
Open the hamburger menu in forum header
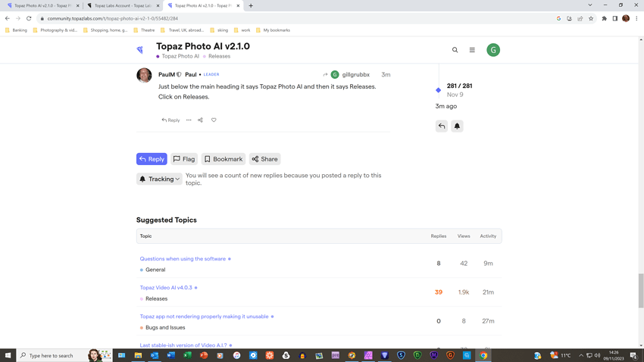[472, 50]
